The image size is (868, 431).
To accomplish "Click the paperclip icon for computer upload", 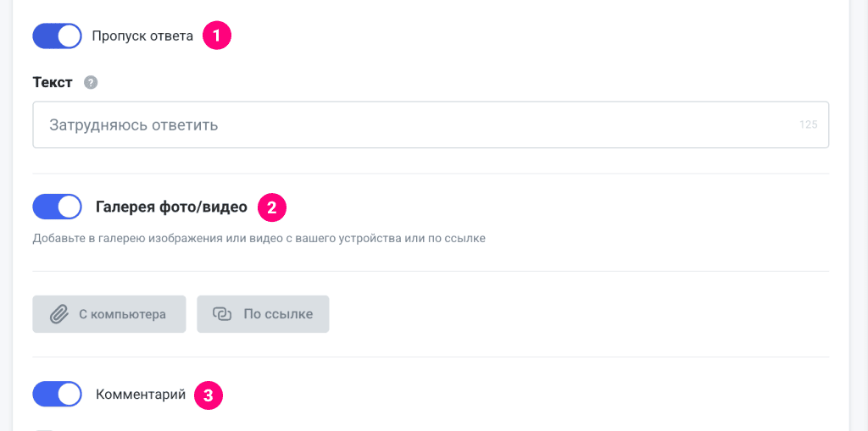I will (58, 314).
